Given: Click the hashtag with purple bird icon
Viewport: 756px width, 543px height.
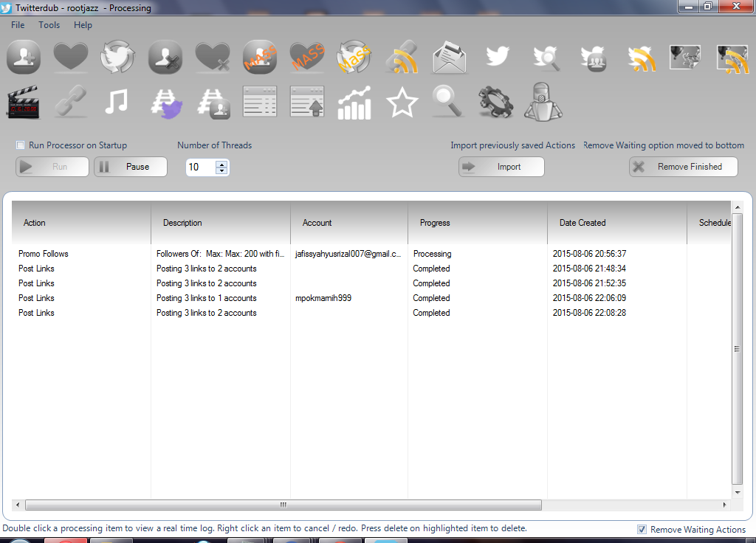Looking at the screenshot, I should point(166,103).
